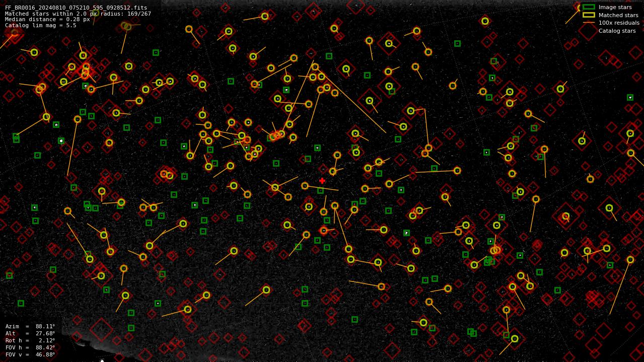This screenshot has width=644, height=362.
Task: Click the 'Matched stars' legend label
Action: [618, 15]
